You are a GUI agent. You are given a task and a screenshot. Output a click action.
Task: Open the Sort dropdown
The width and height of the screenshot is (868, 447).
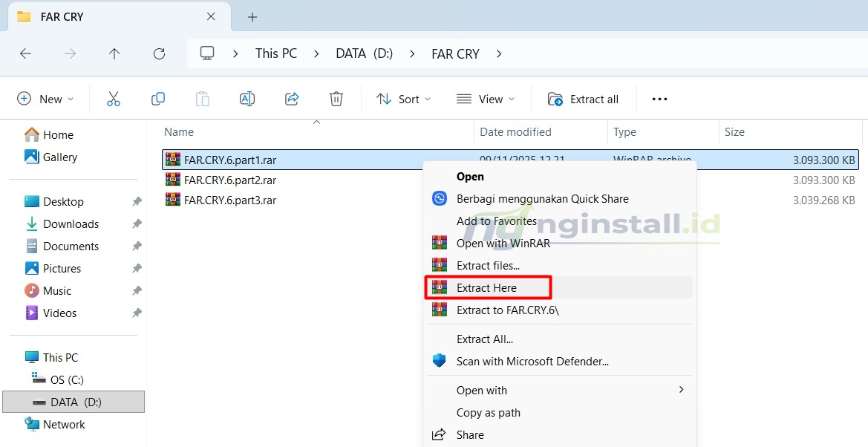403,99
